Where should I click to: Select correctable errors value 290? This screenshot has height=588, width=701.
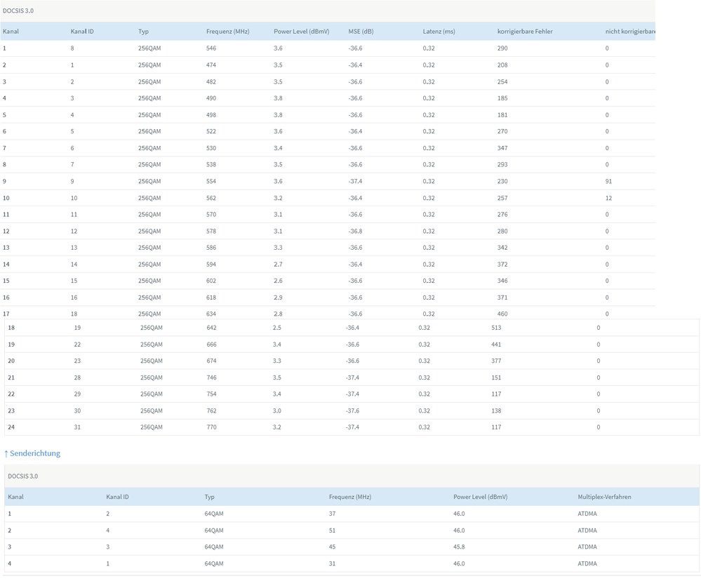(x=502, y=48)
